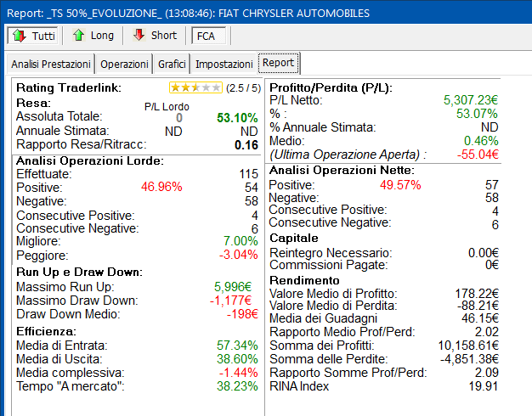Click the Run Up e Draw Down heading
Image resolution: width=532 pixels, height=416 pixels.
79,273
